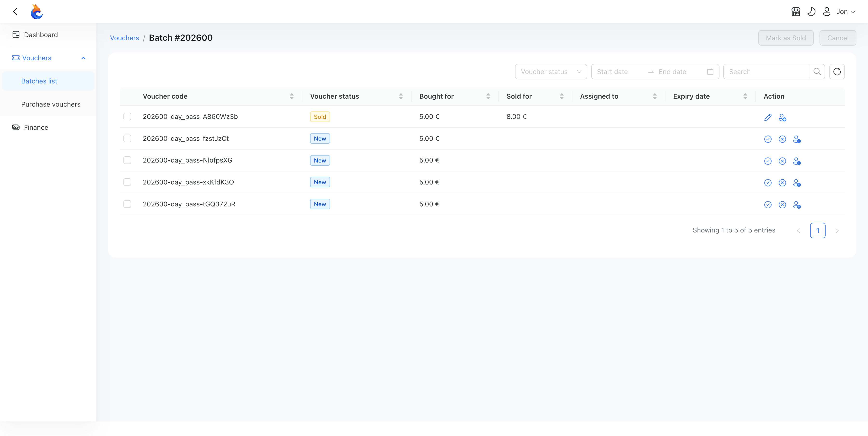
Task: Assign voucher xkKfdK3O to a user
Action: click(x=797, y=183)
